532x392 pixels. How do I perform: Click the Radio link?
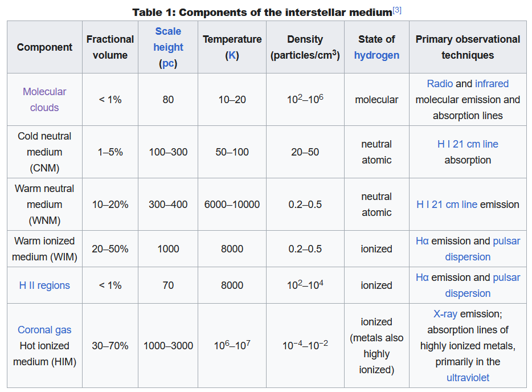pyautogui.click(x=440, y=84)
